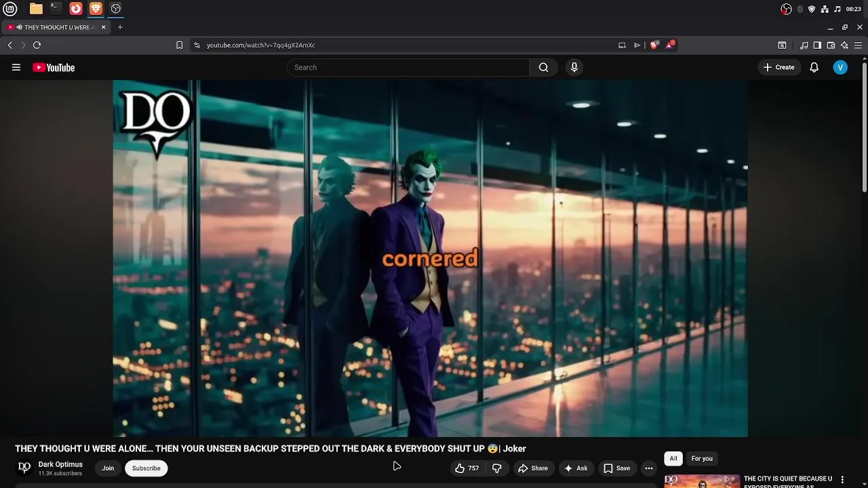Bookmark this page using the bookmark icon
This screenshot has height=488, width=868.
(x=179, y=45)
